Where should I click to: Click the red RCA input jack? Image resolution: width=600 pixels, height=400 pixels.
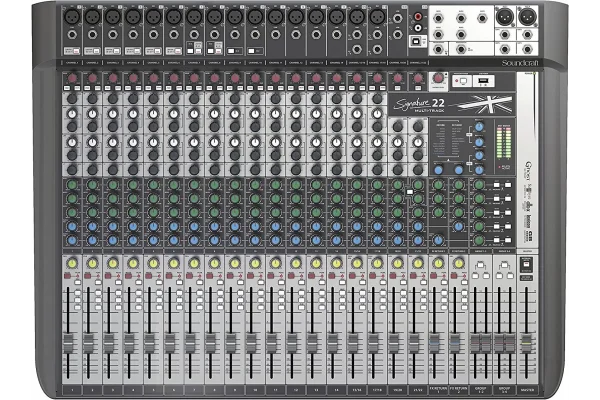click(418, 17)
